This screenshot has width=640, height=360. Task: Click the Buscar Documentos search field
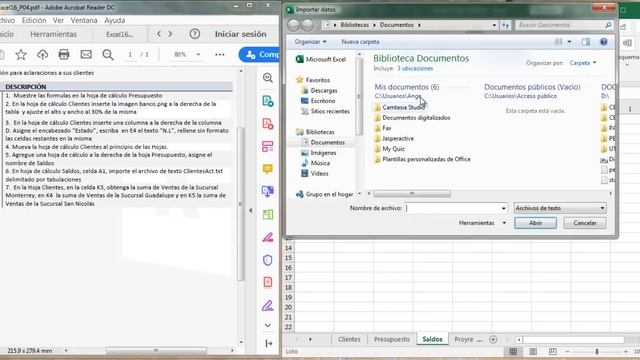pos(564,25)
